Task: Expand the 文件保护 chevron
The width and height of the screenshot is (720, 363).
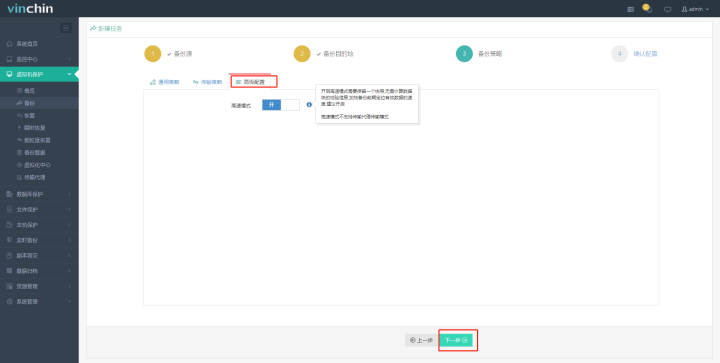Action: [70, 210]
